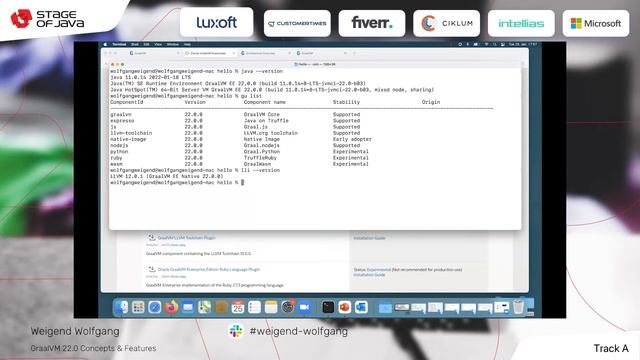Click the Component name header text
This screenshot has height=360, width=640.
coord(264,102)
